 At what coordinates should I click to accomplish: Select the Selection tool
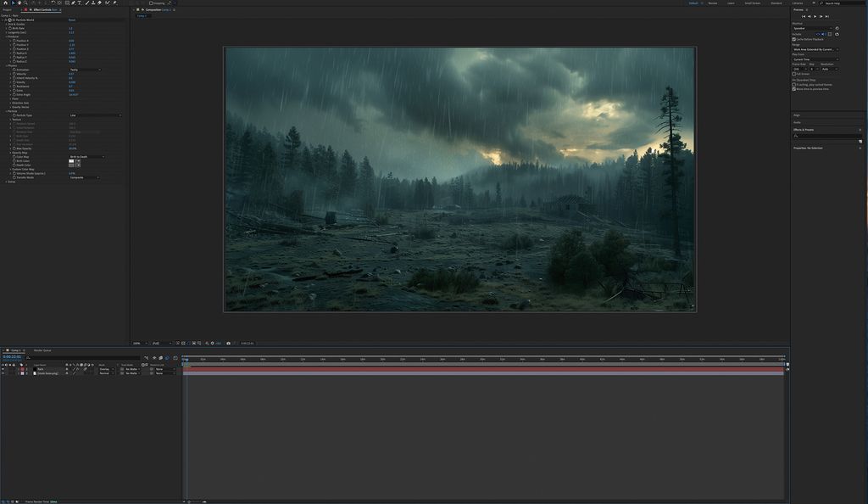pyautogui.click(x=14, y=3)
